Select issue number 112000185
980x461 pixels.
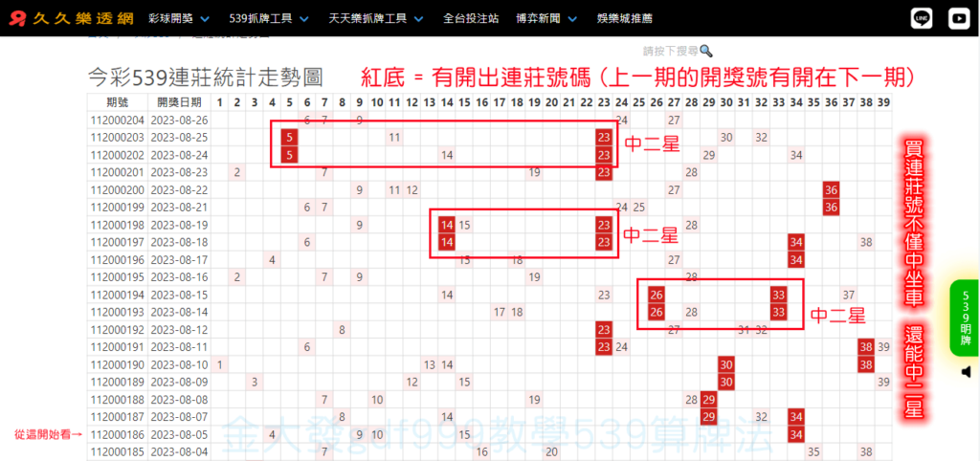[117, 451]
